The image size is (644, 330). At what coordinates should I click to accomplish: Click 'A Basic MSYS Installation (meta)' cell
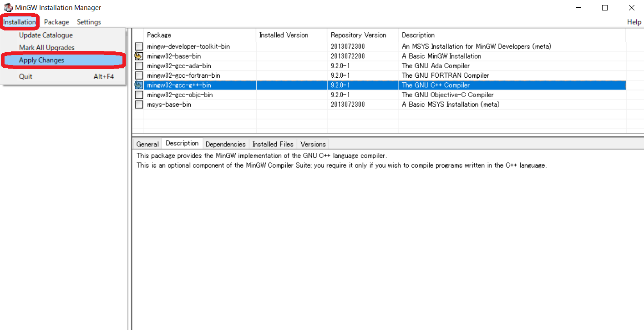451,105
